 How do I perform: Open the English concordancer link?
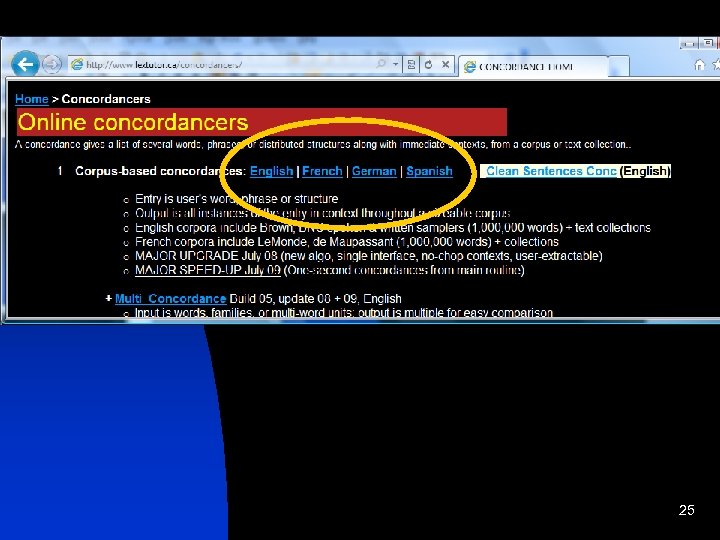(x=271, y=171)
